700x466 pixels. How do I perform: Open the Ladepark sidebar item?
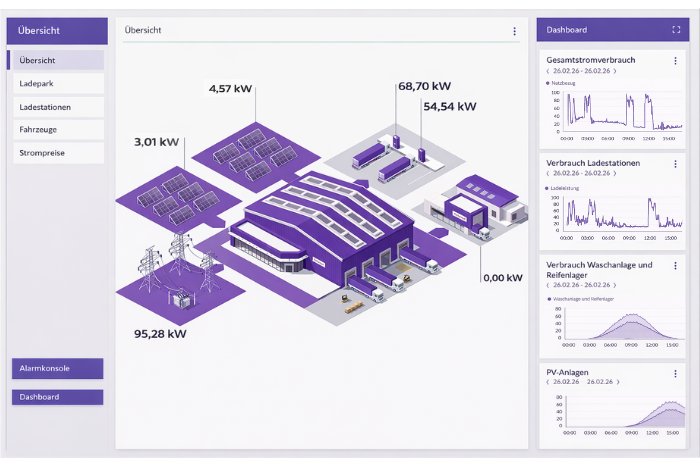pos(56,83)
